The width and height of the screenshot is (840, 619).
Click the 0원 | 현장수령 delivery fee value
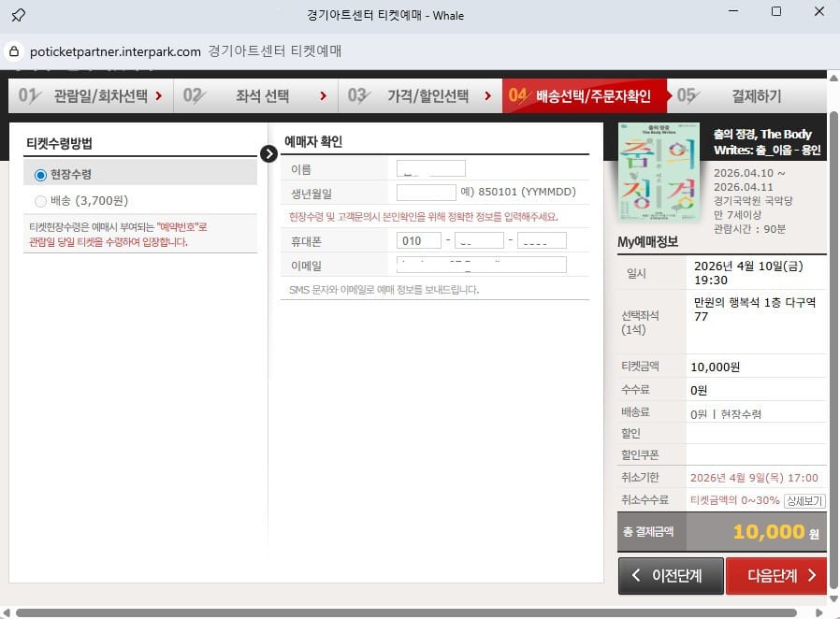click(x=725, y=414)
